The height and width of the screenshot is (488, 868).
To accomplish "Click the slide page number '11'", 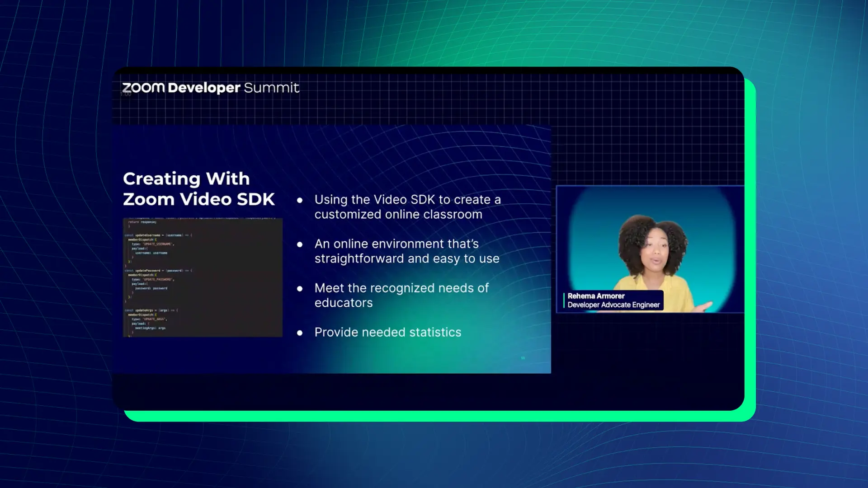I will pyautogui.click(x=523, y=357).
